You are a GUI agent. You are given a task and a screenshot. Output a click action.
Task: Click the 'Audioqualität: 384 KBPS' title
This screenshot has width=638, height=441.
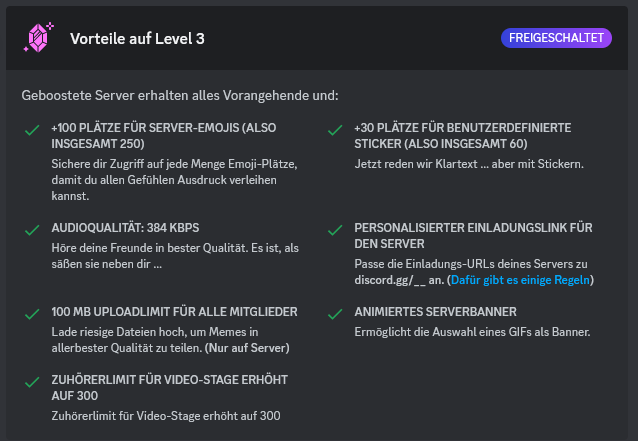click(124, 228)
